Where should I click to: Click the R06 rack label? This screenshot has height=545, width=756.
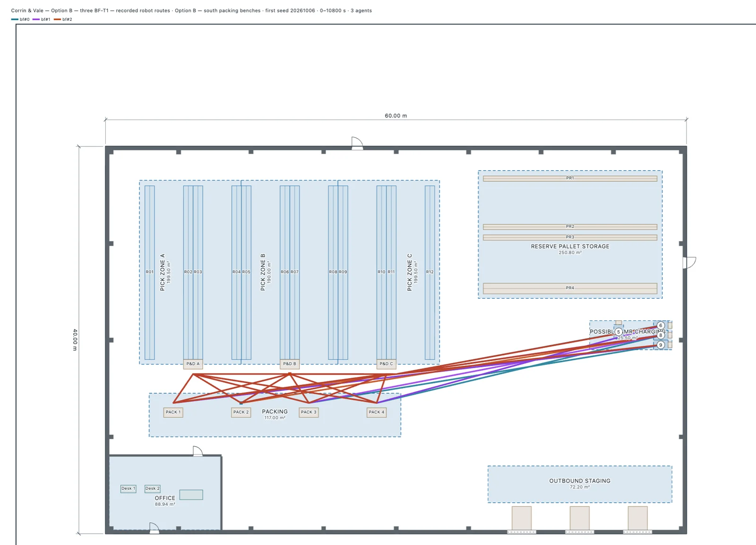[x=284, y=272]
